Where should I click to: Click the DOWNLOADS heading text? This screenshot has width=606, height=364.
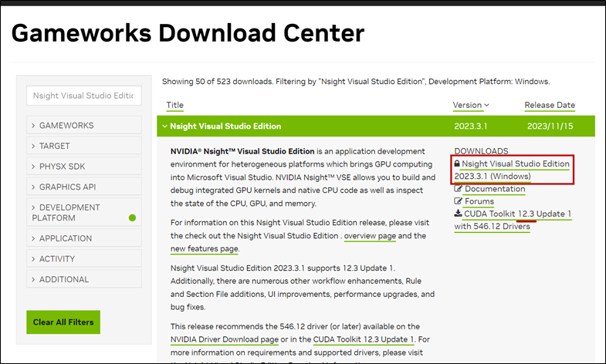481,151
